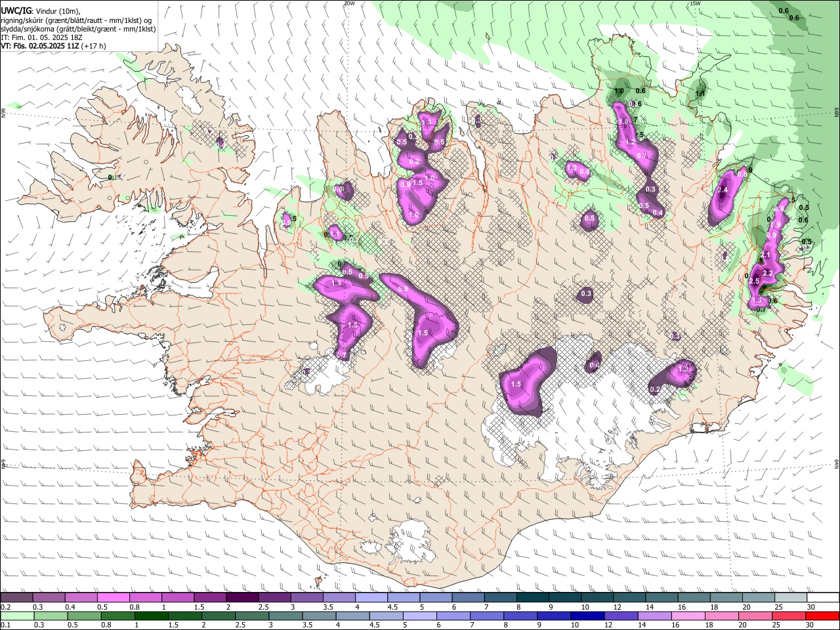Click the darkest purple 2 legend swatch
Viewport: 840px width, 630px height.
tap(242, 598)
